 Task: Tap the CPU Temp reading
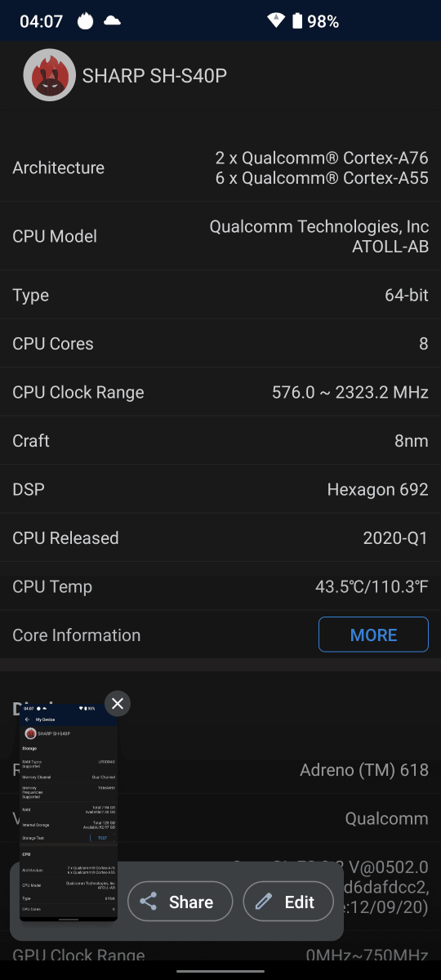(372, 586)
